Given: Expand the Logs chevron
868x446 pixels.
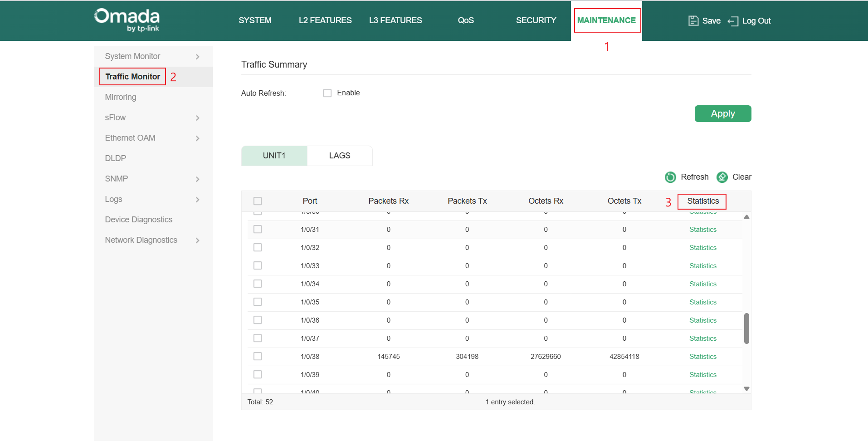Looking at the screenshot, I should coord(197,199).
